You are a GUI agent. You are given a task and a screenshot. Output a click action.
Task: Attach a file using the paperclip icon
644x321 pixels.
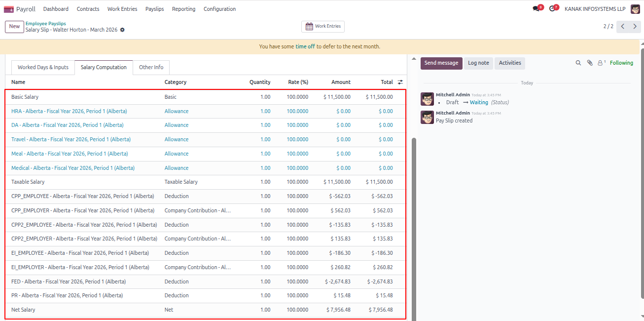(590, 63)
